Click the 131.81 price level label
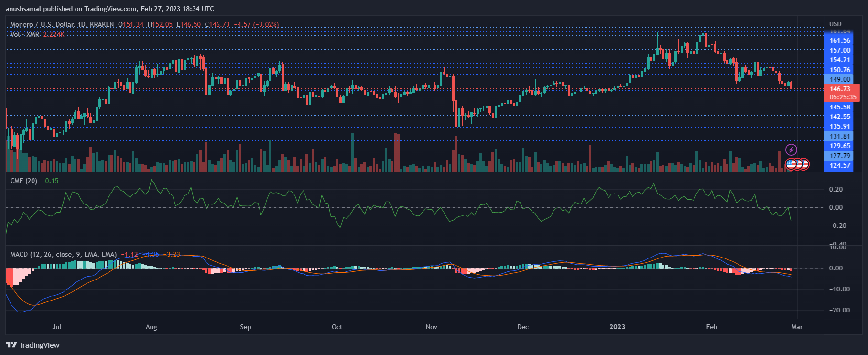This screenshot has width=868, height=355. pyautogui.click(x=840, y=136)
